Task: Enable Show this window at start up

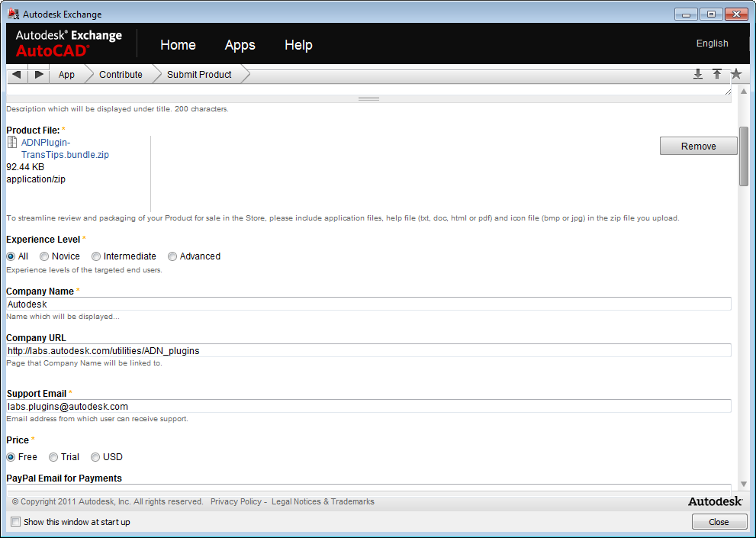Action: coord(16,522)
